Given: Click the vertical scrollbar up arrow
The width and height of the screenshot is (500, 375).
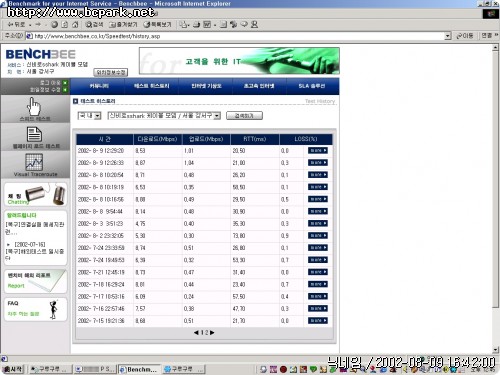Looking at the screenshot, I should coord(495,48).
